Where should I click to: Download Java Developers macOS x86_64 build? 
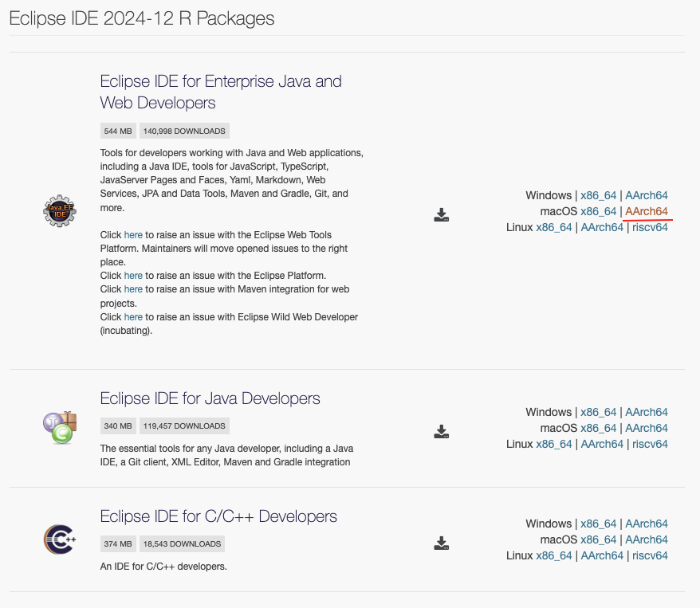pos(598,428)
